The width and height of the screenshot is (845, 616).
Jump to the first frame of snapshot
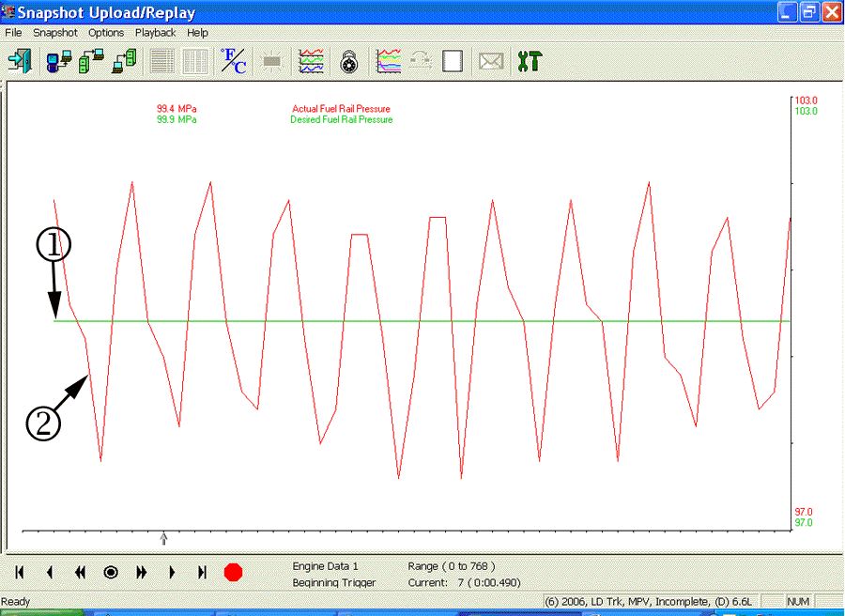(20, 572)
